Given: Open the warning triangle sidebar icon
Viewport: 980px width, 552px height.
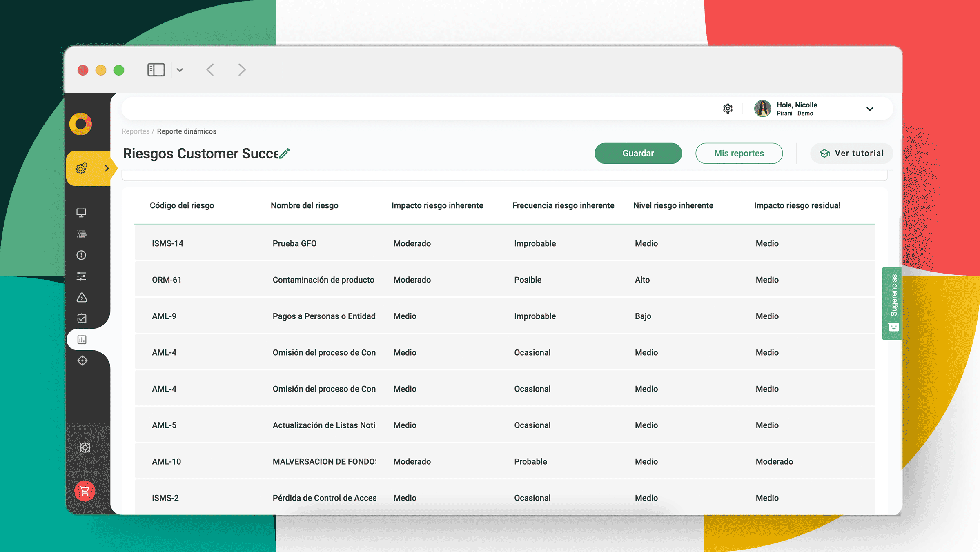Looking at the screenshot, I should point(82,297).
